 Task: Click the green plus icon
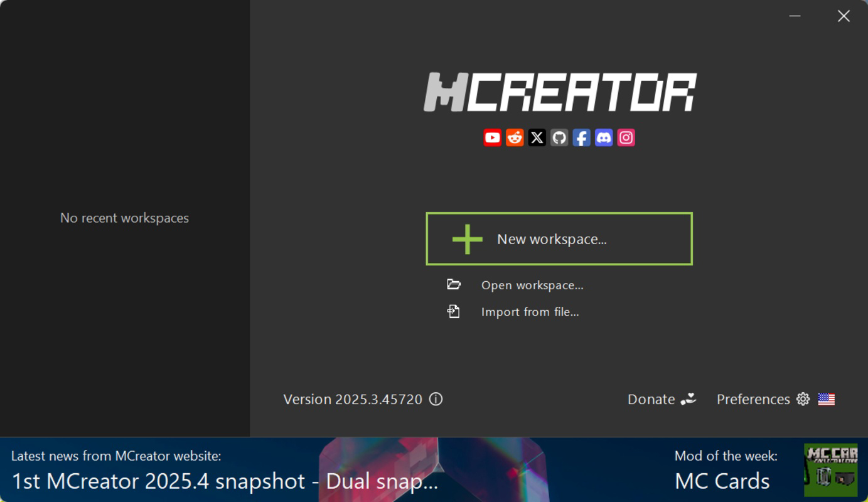[x=468, y=239]
